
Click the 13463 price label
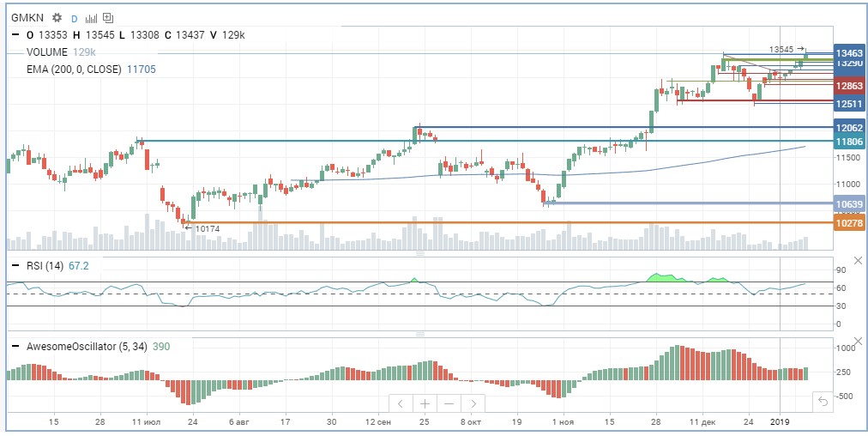point(850,53)
